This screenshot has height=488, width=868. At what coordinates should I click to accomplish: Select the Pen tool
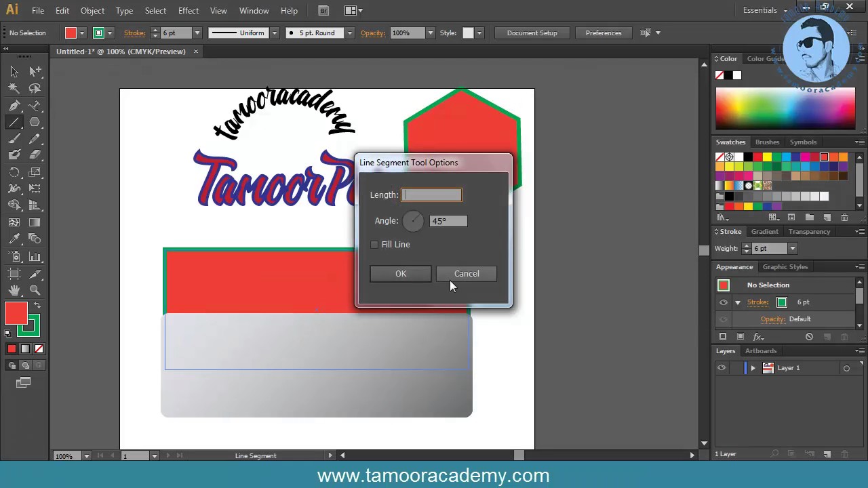(x=14, y=105)
